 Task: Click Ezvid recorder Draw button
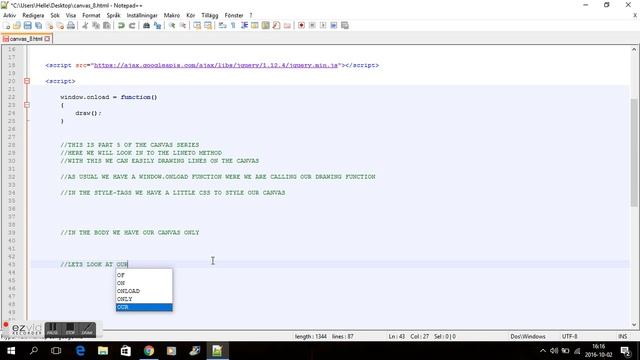[x=87, y=329]
